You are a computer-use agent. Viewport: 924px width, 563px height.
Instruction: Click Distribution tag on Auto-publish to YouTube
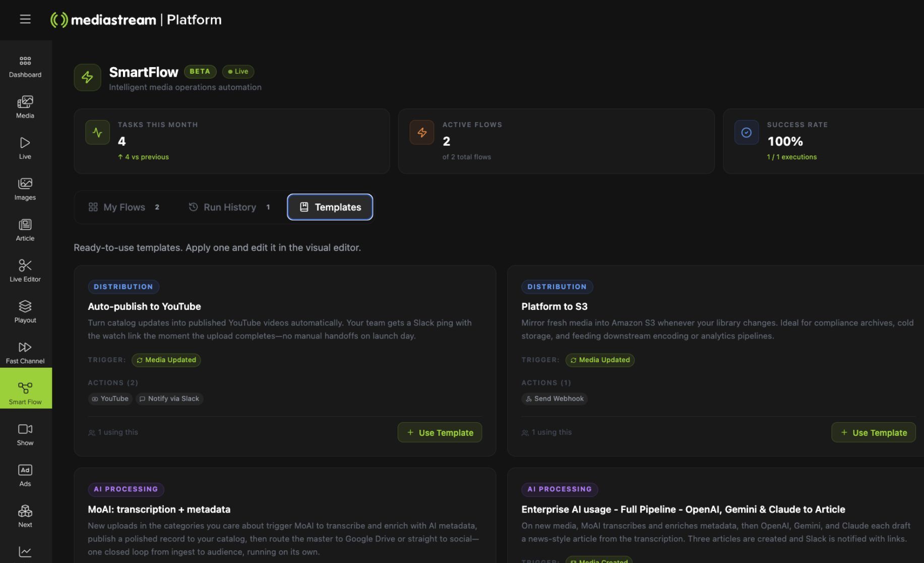[124, 287]
